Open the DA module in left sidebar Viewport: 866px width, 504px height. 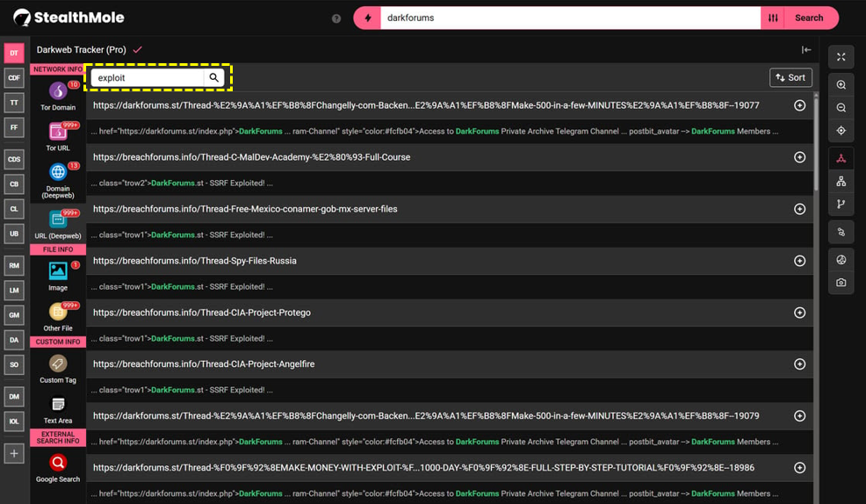pyautogui.click(x=14, y=340)
